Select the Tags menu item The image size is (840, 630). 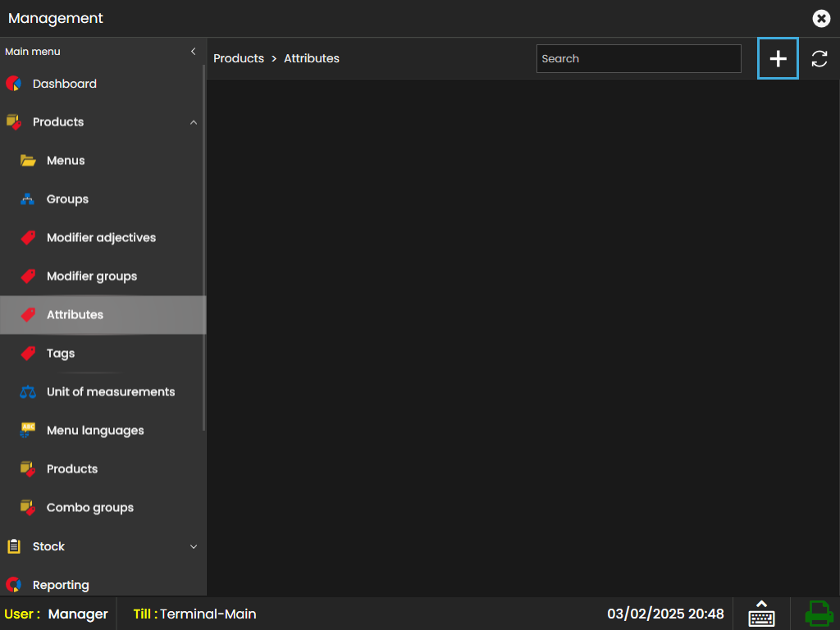61,354
